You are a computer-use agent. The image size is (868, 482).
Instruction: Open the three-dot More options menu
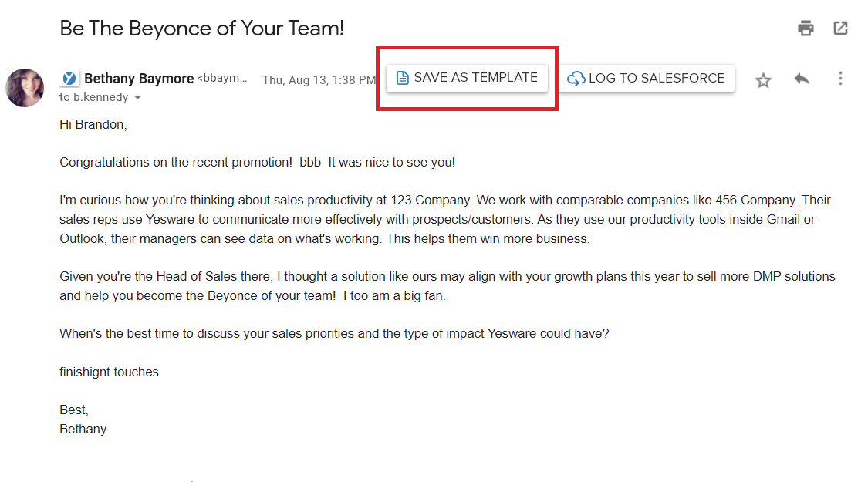pos(840,79)
